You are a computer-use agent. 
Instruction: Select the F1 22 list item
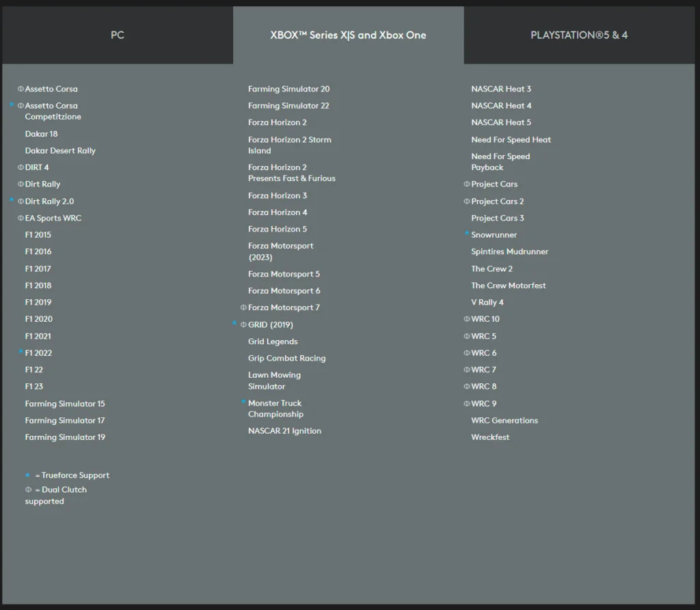tap(34, 370)
